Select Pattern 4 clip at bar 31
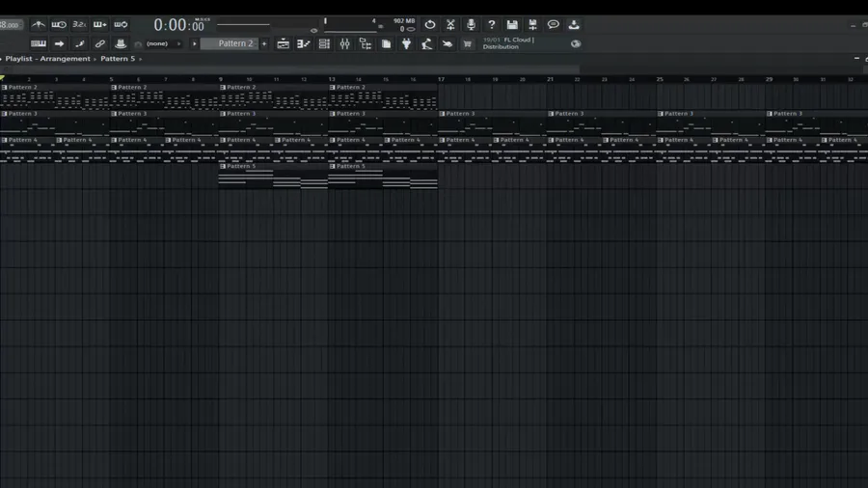868x488 pixels. coord(844,149)
